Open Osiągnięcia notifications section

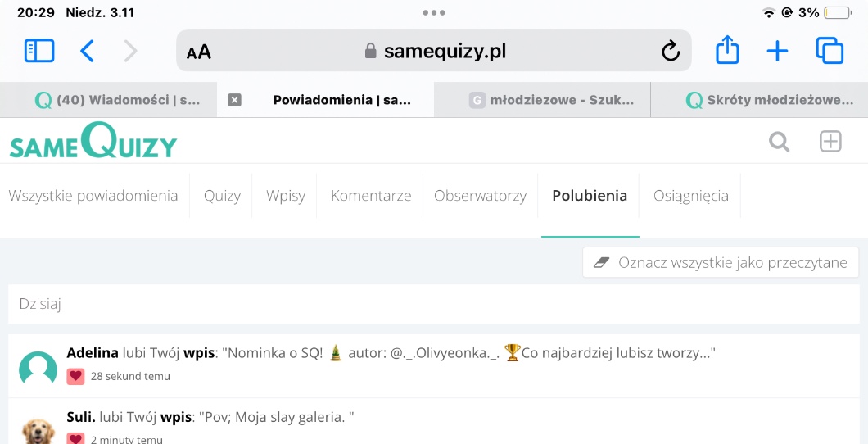pyautogui.click(x=690, y=196)
